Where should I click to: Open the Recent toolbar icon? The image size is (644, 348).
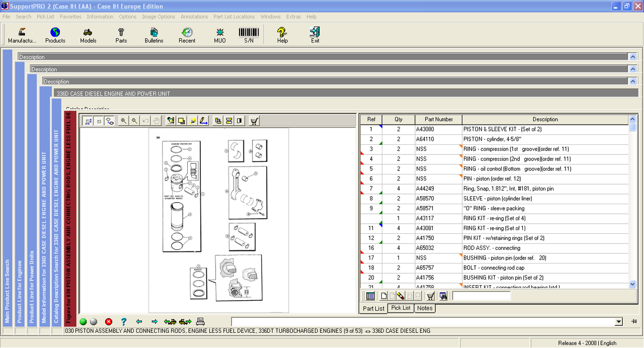(187, 35)
